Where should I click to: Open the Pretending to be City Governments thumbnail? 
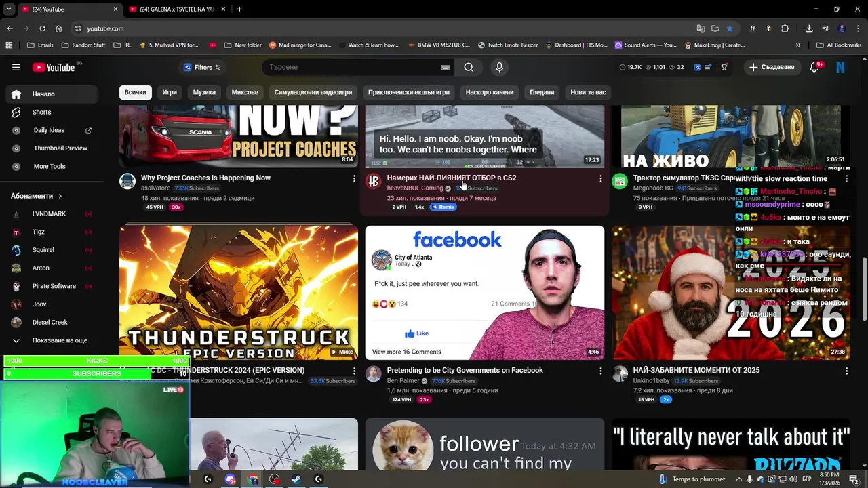(x=485, y=293)
